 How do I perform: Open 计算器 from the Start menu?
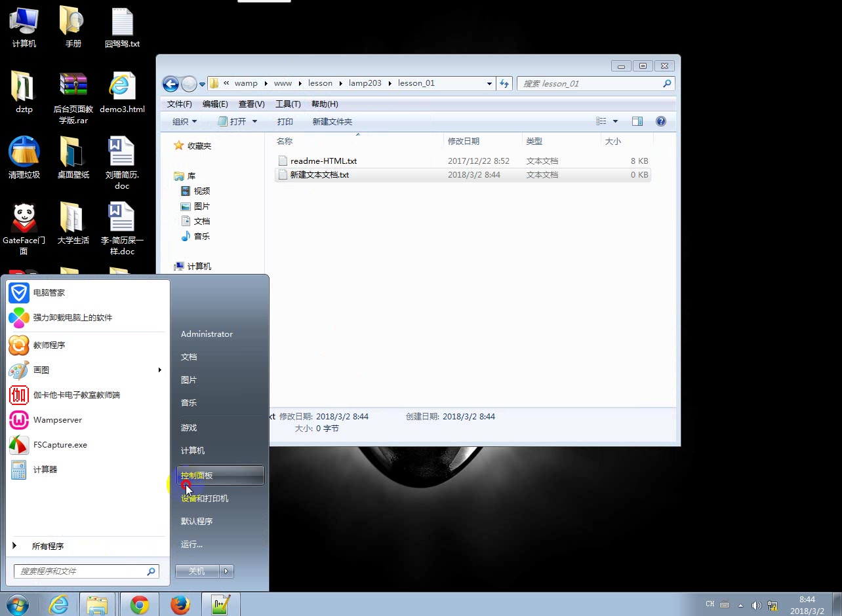click(87, 470)
